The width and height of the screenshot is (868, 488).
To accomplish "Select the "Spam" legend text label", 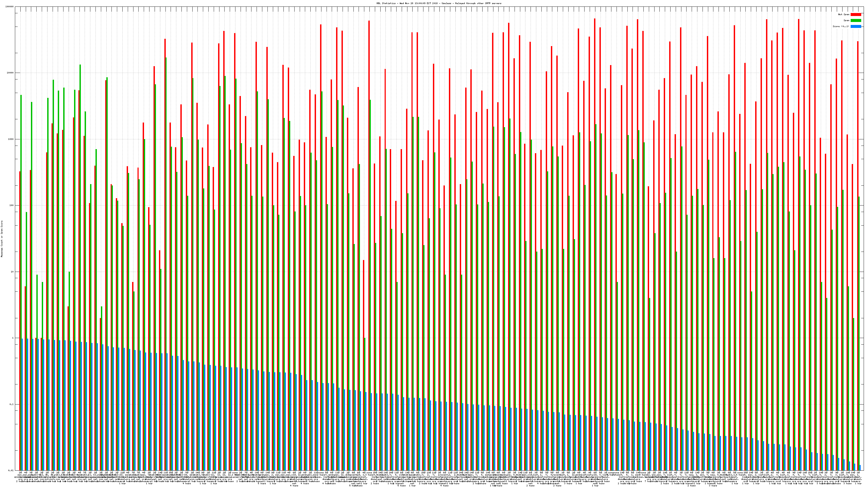I will [x=846, y=21].
